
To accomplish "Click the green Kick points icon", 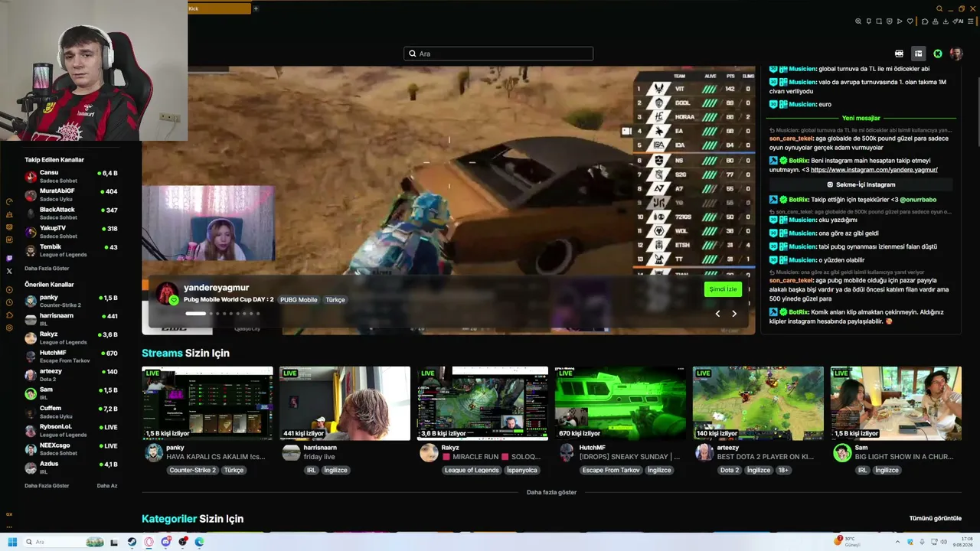I will coord(937,54).
